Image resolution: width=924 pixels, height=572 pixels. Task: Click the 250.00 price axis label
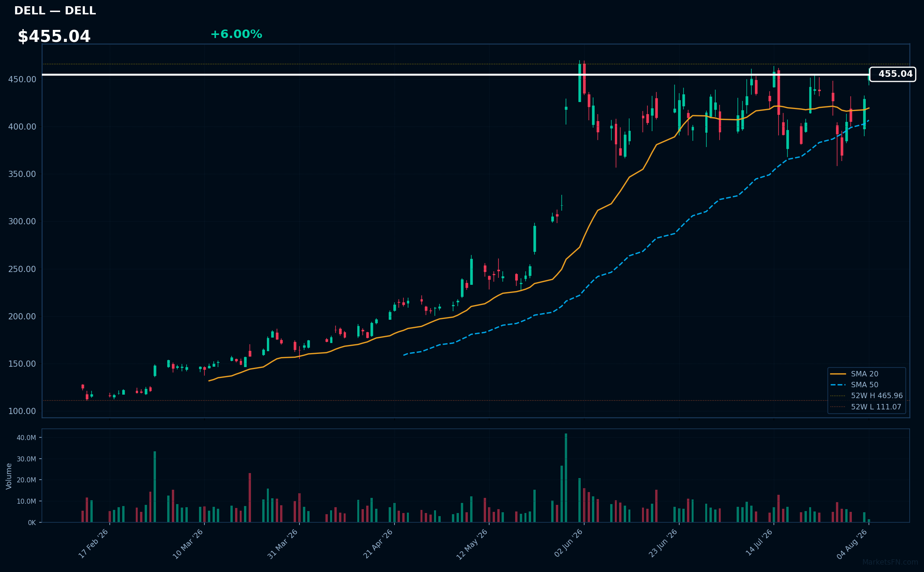click(22, 269)
